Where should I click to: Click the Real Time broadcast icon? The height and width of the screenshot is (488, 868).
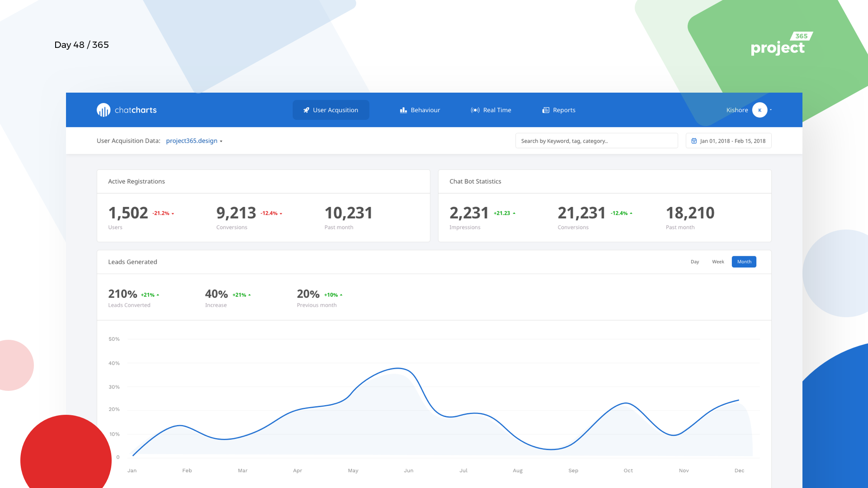tap(475, 110)
